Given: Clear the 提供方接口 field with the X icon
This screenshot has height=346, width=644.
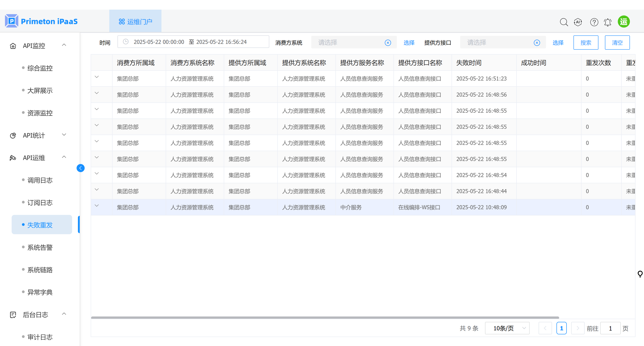Looking at the screenshot, I should (x=537, y=43).
